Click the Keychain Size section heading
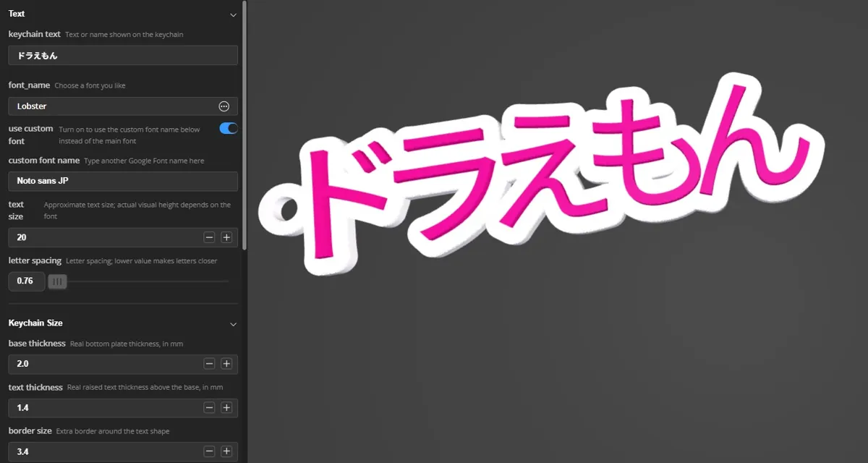The width and height of the screenshot is (868, 463). click(35, 323)
